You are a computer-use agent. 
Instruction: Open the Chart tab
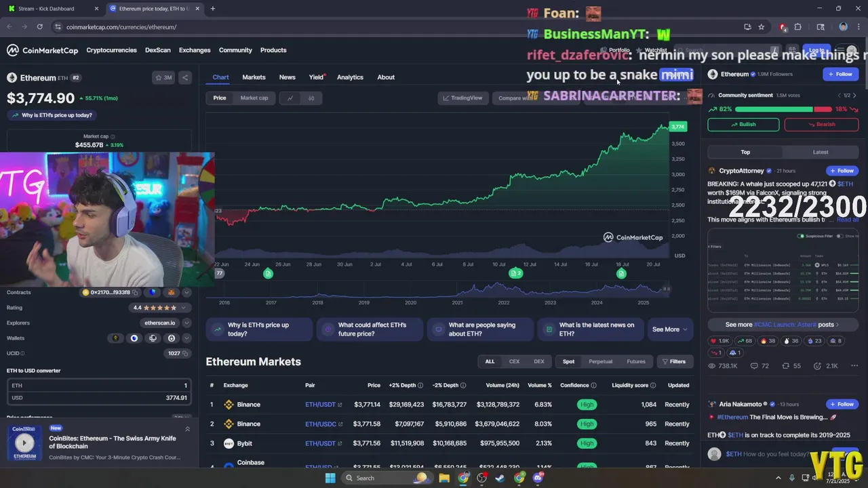(220, 77)
